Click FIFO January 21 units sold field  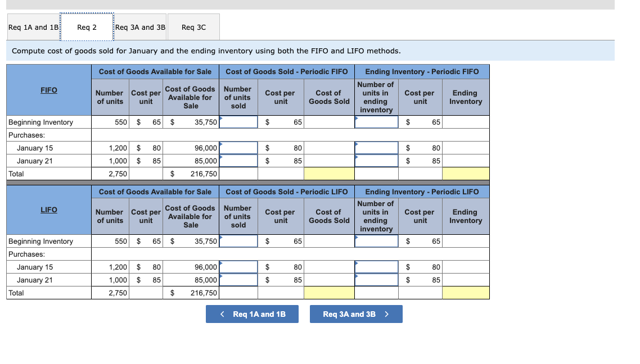pos(238,161)
